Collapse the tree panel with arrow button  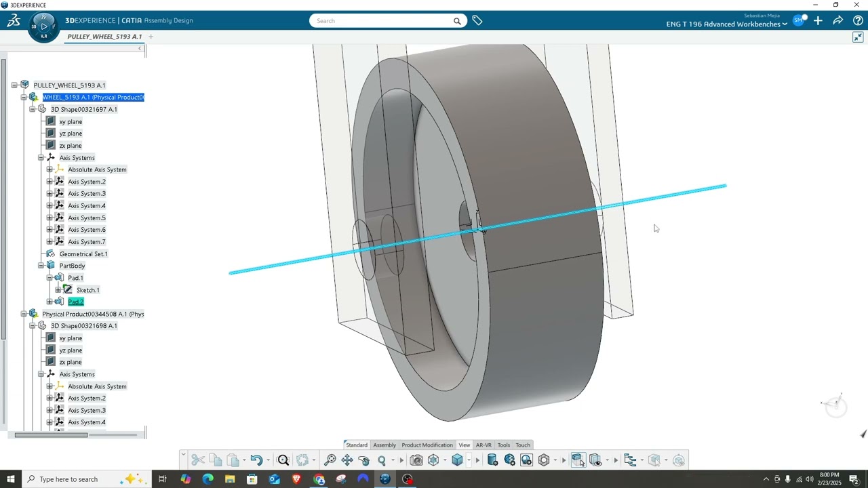140,48
